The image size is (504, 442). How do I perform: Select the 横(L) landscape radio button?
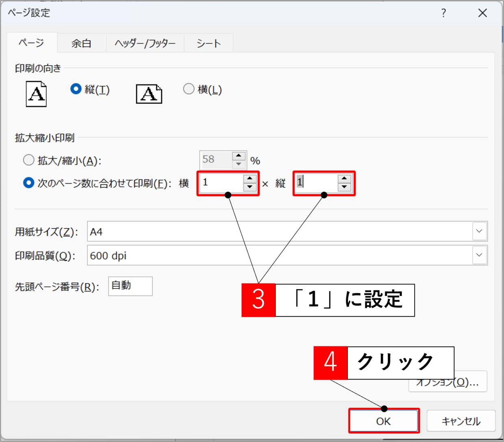pyautogui.click(x=189, y=89)
